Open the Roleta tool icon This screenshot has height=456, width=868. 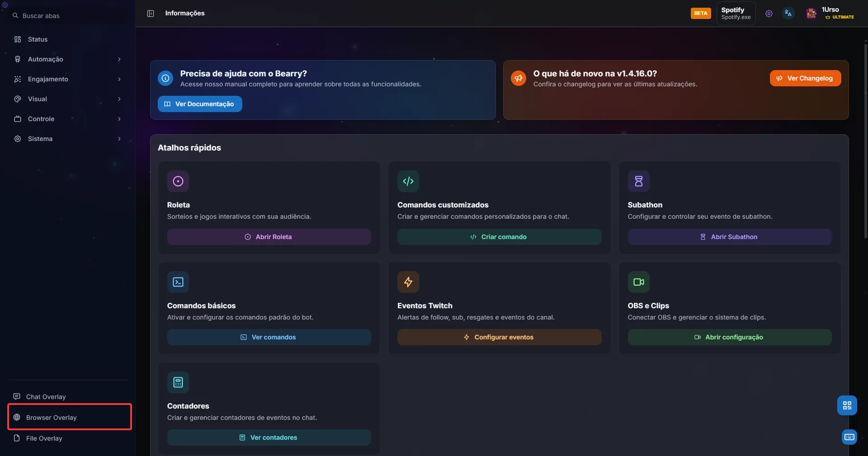[178, 181]
